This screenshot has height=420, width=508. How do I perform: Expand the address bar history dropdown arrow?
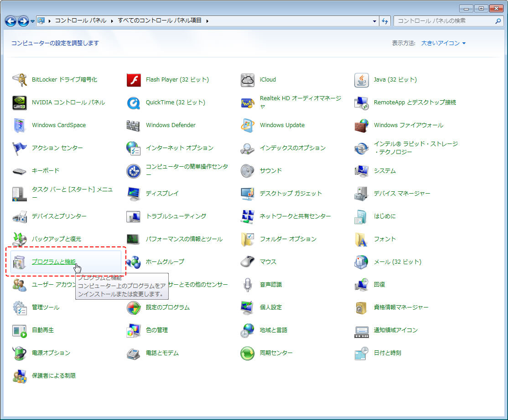(x=374, y=21)
